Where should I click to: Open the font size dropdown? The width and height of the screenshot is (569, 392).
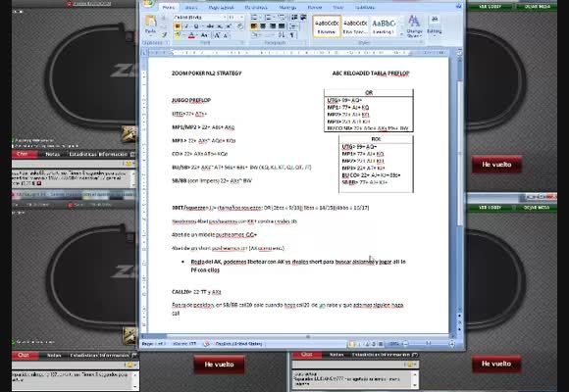pyautogui.click(x=235, y=18)
